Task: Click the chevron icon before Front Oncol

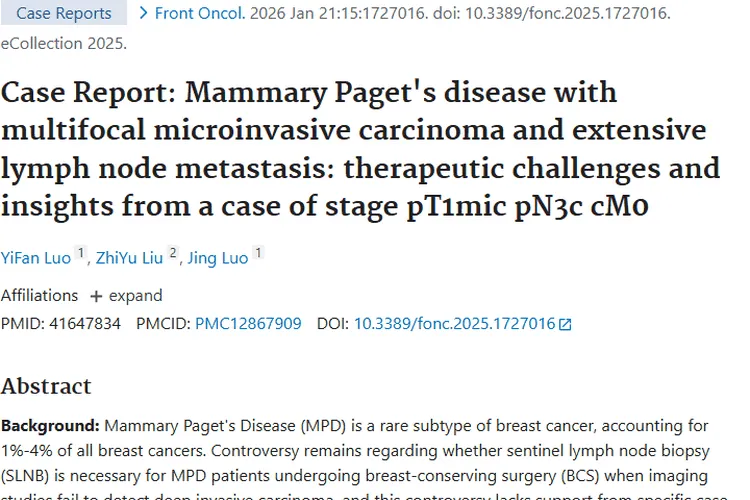Action: (x=143, y=14)
